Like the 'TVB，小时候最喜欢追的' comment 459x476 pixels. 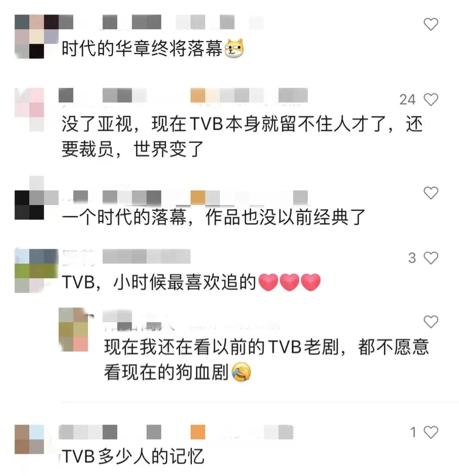point(431,258)
